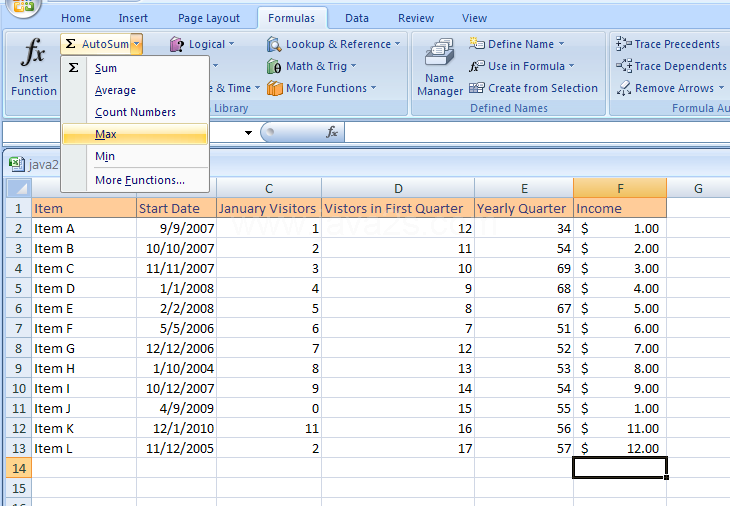Open the AutoSum dropdown arrow

[136, 44]
